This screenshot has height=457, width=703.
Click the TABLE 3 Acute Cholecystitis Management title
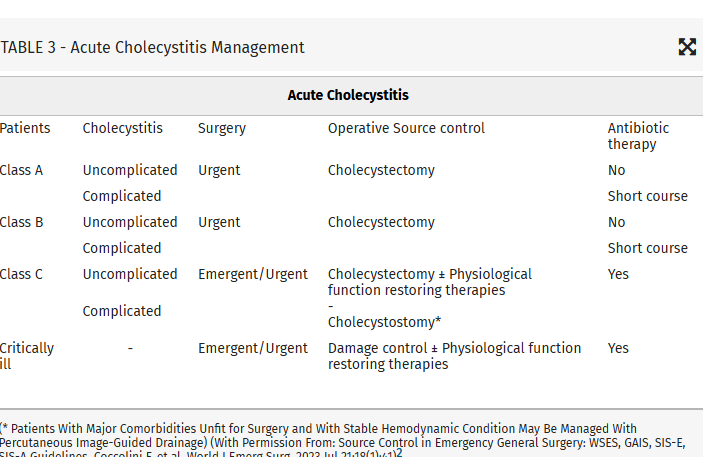coord(153,48)
